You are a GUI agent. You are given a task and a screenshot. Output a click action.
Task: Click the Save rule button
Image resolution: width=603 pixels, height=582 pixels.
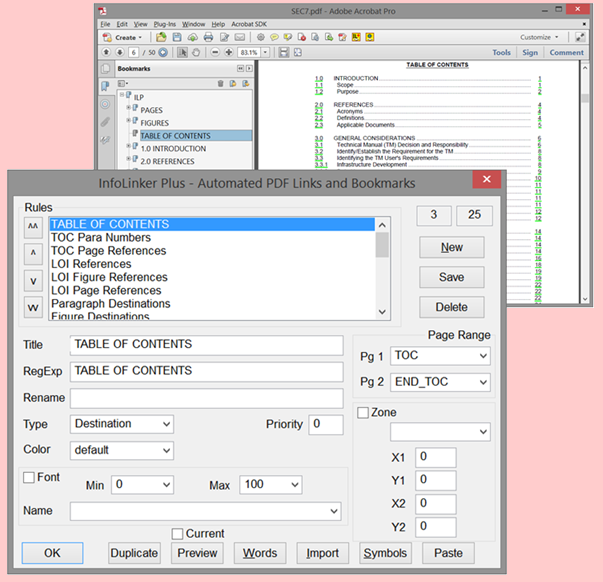451,277
